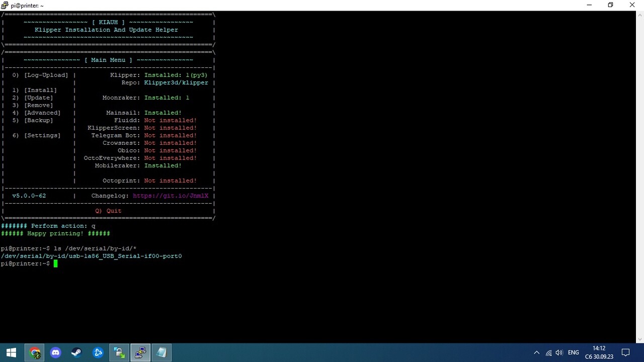Click the 'ls /dev/serial/by-id/*' command
The image size is (644, 362).
coord(95,248)
